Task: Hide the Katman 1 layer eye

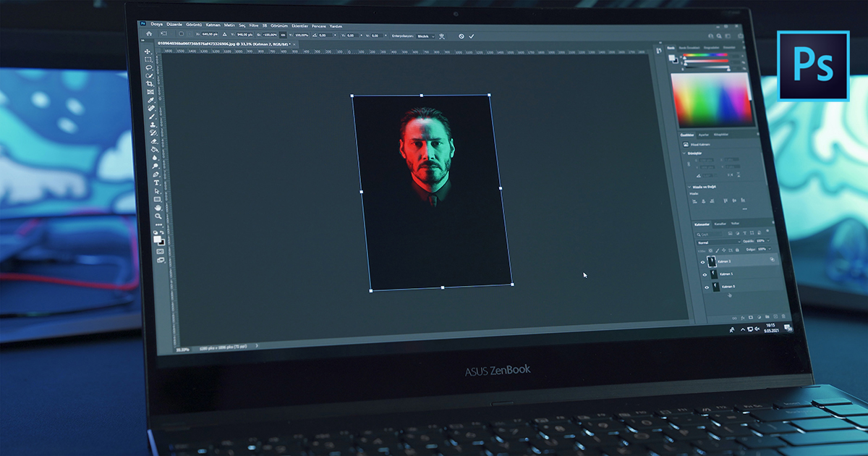Action: [x=705, y=275]
